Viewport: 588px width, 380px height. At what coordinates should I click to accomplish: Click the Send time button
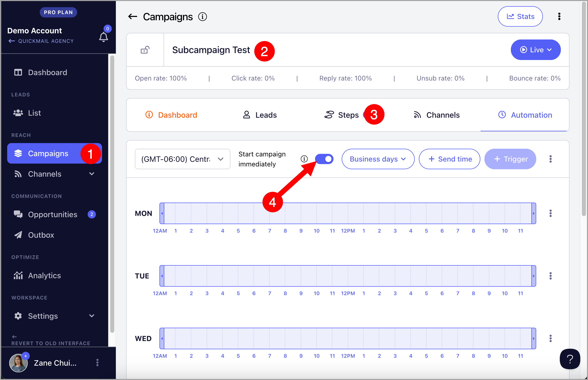[x=449, y=159]
